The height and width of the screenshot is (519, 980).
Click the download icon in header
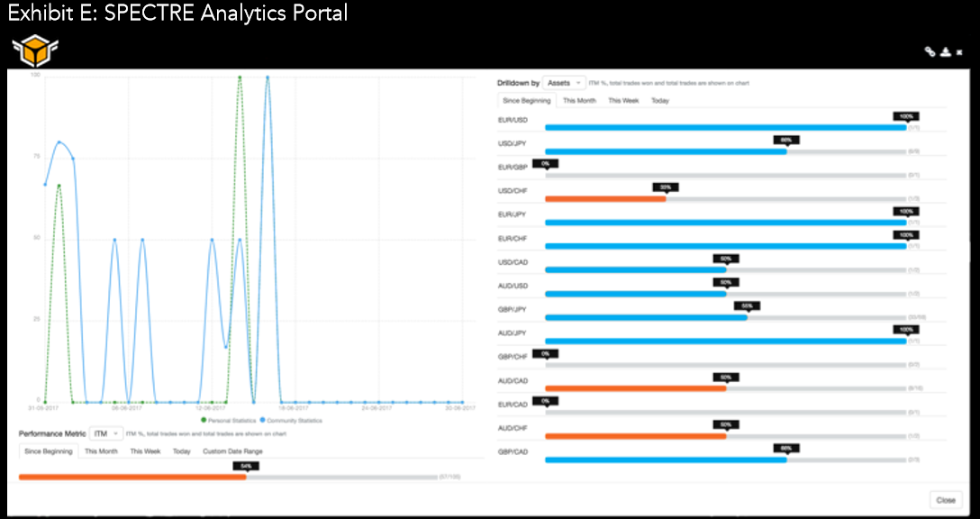946,52
